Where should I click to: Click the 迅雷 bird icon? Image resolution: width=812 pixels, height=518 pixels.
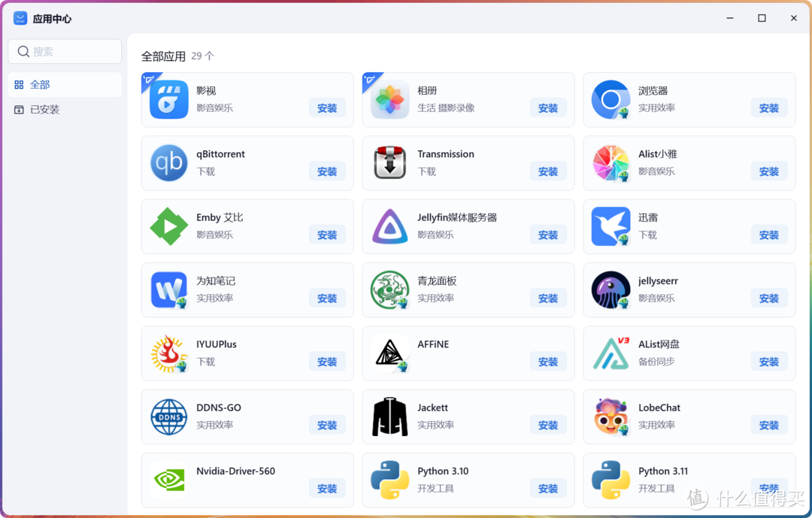click(x=610, y=226)
